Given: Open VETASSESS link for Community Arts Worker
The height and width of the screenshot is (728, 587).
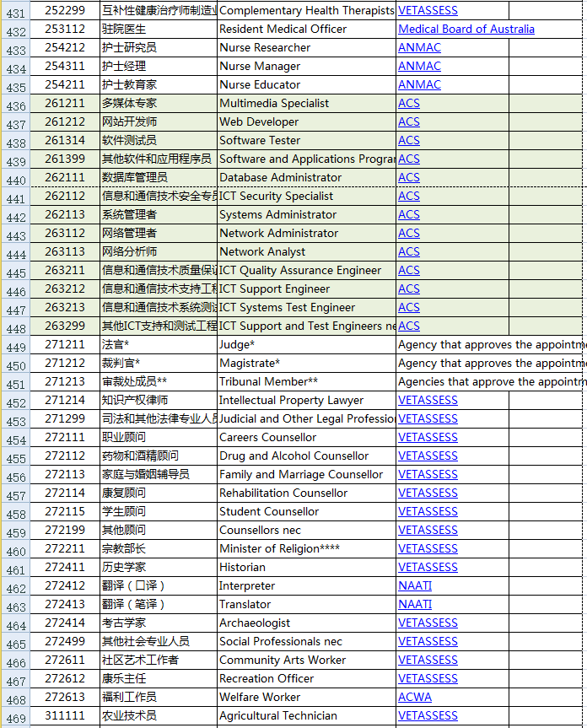Looking at the screenshot, I should 428,661.
